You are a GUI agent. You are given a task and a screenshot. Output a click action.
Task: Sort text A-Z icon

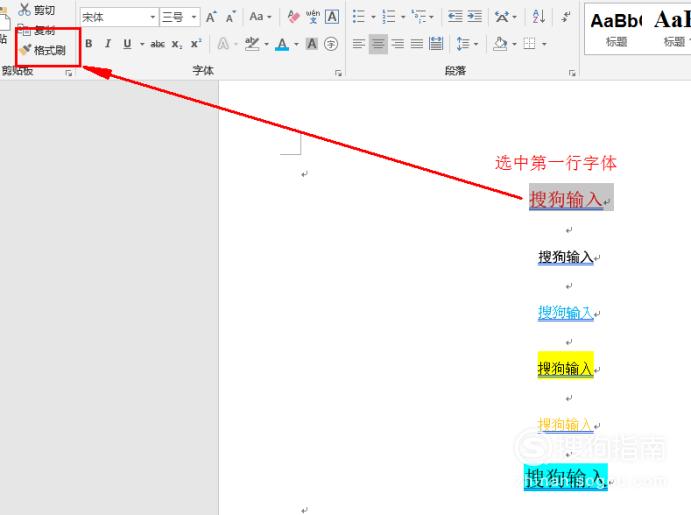[x=539, y=17]
